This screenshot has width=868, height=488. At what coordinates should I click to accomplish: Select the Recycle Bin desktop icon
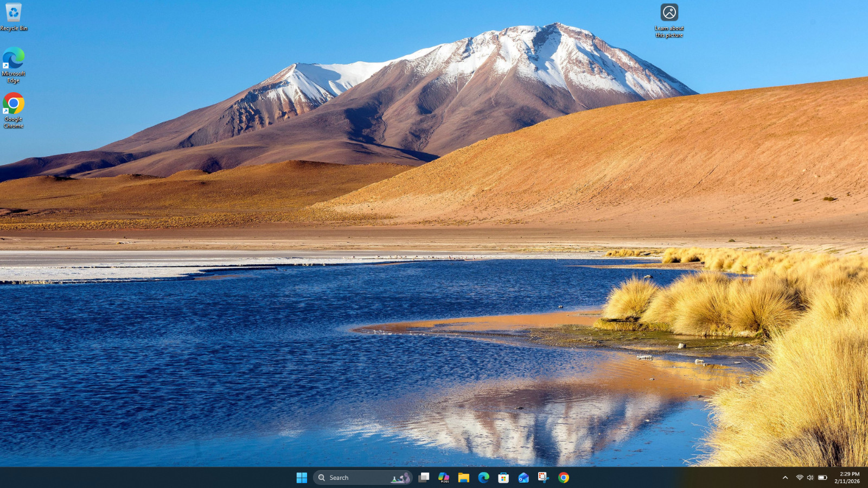tap(14, 17)
